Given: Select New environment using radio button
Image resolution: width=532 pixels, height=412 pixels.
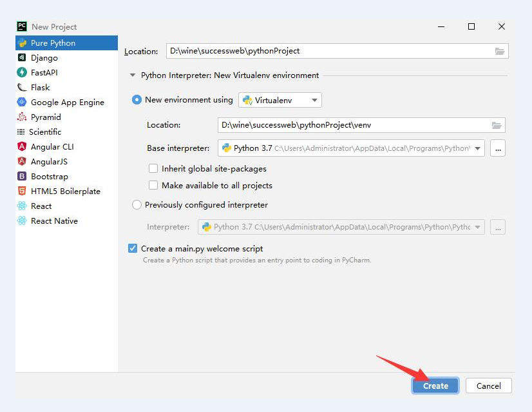Looking at the screenshot, I should point(137,100).
